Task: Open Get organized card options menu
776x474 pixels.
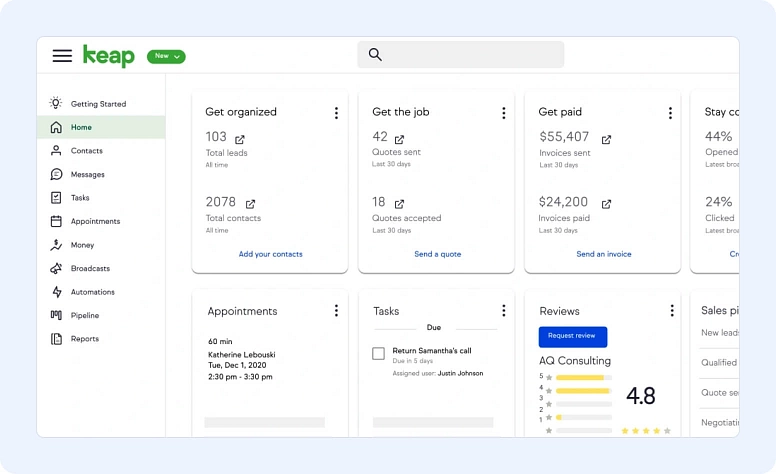Action: [x=336, y=113]
